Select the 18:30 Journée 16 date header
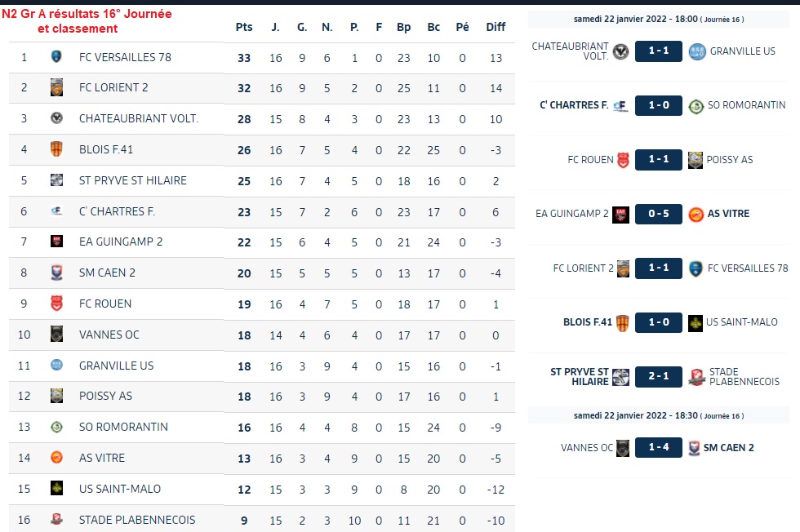 (659, 415)
